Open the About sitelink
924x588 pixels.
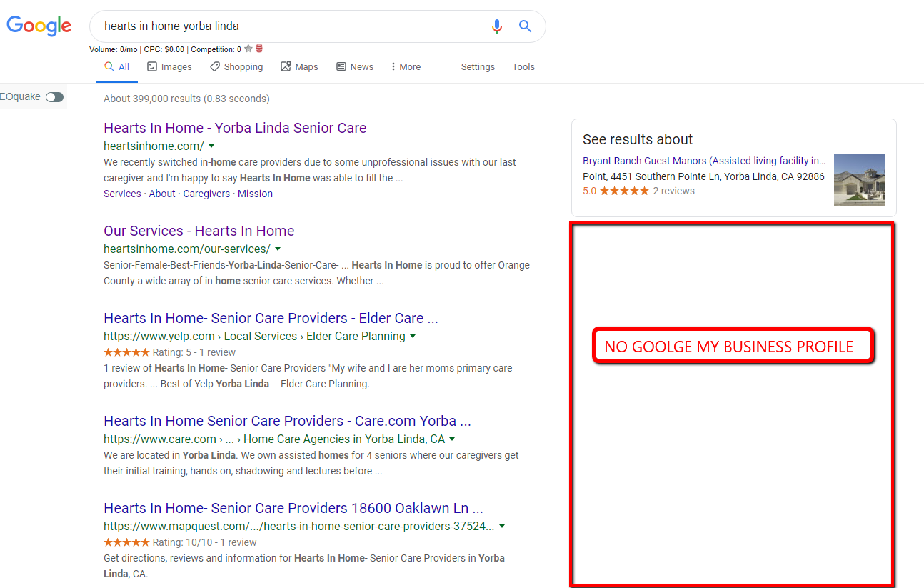coord(162,194)
